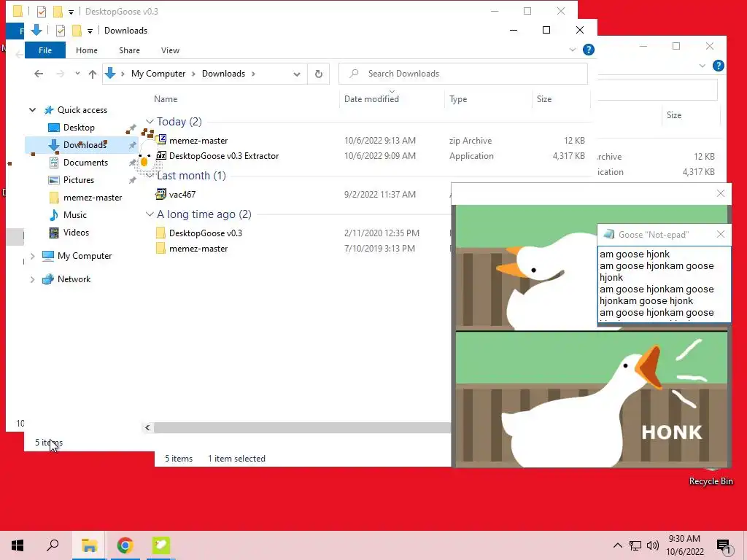
Task: Open taskbar Search magnifier
Action: point(53,545)
